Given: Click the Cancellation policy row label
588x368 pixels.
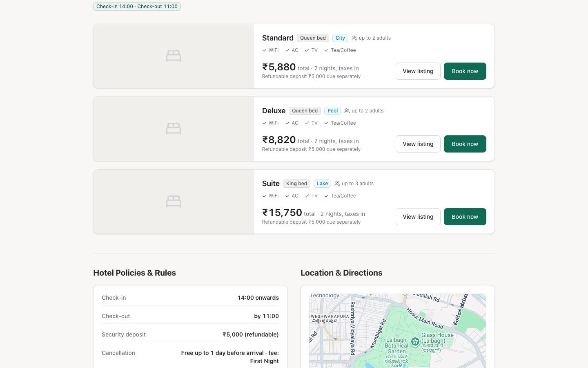Looking at the screenshot, I should [x=118, y=353].
